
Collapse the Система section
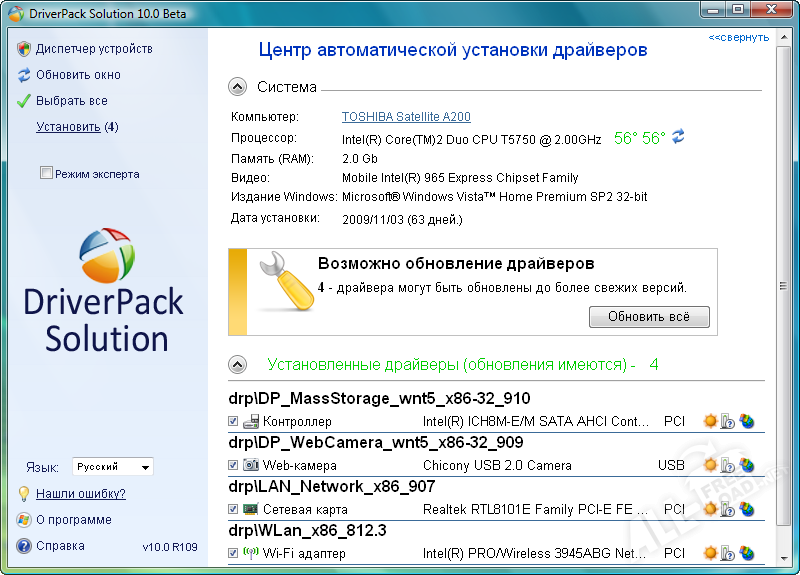237,87
